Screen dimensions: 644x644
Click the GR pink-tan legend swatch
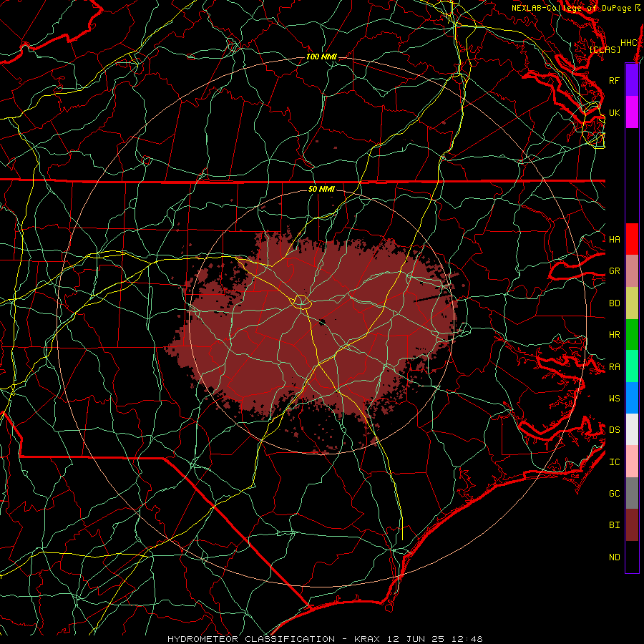pos(632,271)
